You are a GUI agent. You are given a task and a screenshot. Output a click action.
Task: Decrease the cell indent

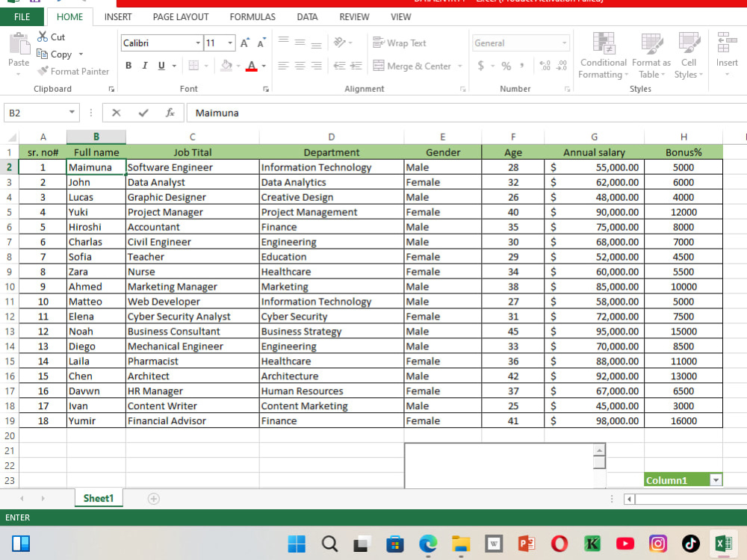click(x=339, y=65)
